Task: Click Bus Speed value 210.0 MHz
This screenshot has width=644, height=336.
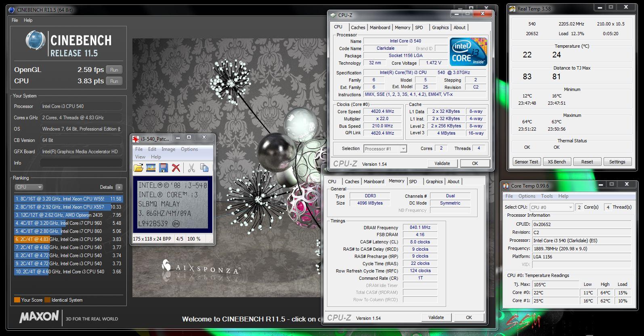Action: (383, 126)
